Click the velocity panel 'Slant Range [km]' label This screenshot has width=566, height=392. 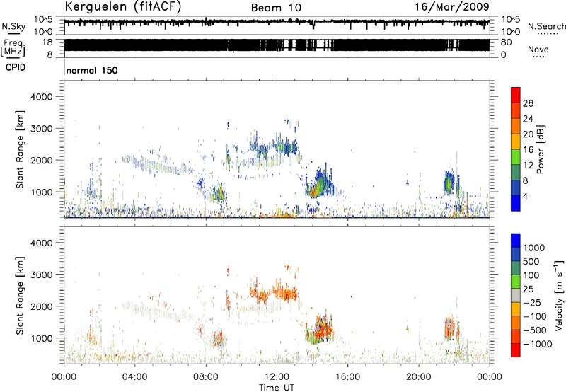pos(20,296)
